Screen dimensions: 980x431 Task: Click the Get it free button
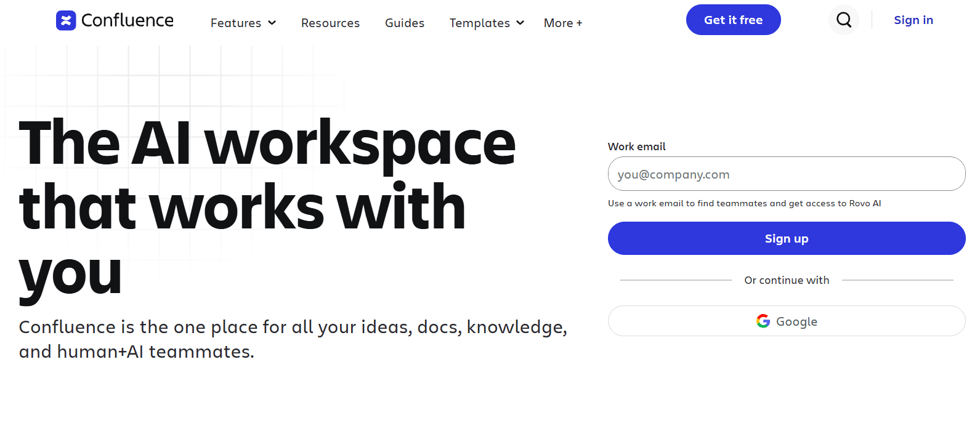pos(734,20)
